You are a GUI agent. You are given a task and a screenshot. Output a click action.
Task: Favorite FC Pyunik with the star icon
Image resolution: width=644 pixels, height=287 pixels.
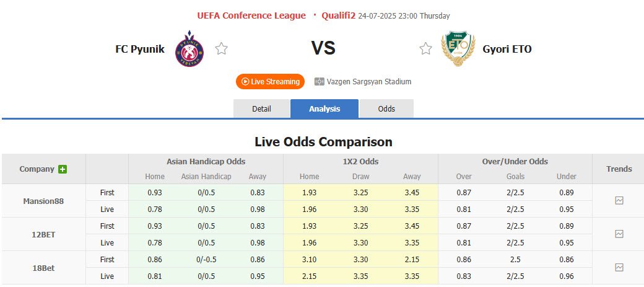click(222, 48)
